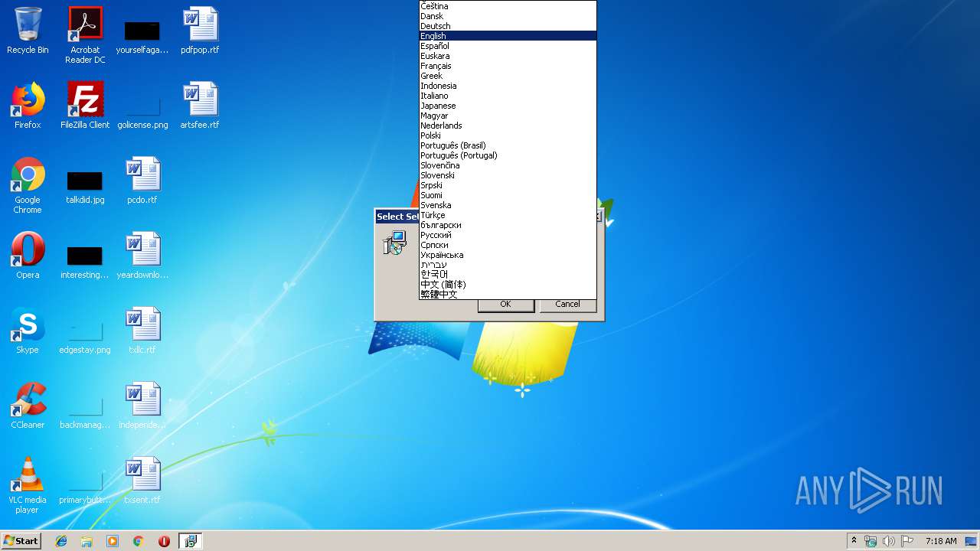
Task: Choose Deutsch in the language list
Action: pos(508,26)
